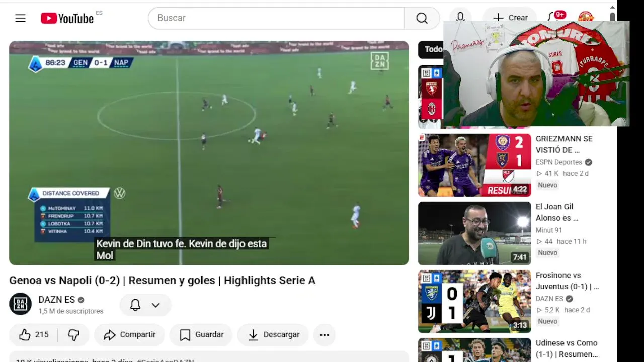
Task: Open the 'GRIEZMANN SE VISTIÓ DE...' video title
Action: [x=564, y=144]
